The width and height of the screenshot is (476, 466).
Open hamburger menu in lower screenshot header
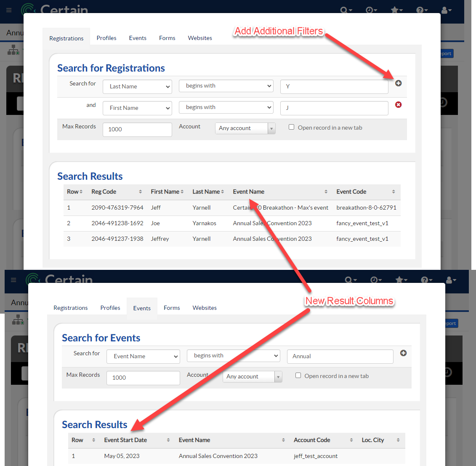tap(13, 280)
